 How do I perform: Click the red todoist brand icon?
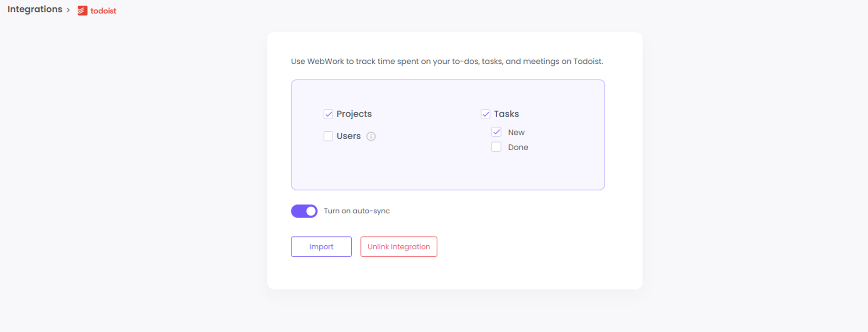pos(83,10)
